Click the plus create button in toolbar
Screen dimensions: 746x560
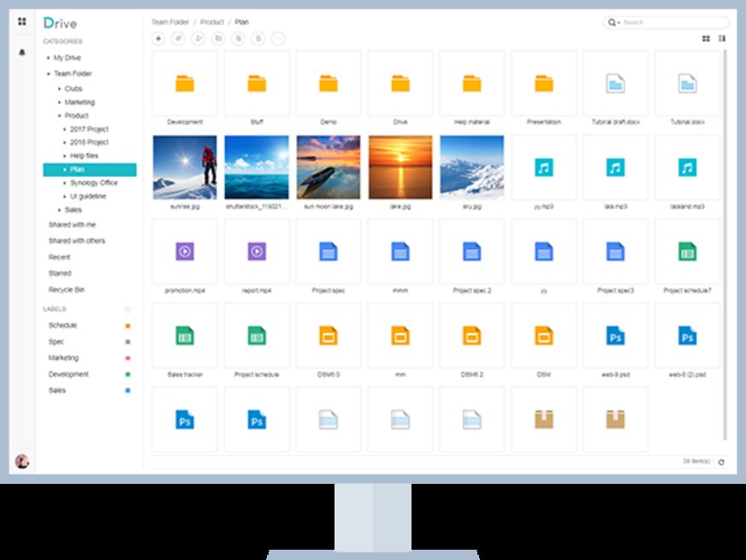point(158,38)
